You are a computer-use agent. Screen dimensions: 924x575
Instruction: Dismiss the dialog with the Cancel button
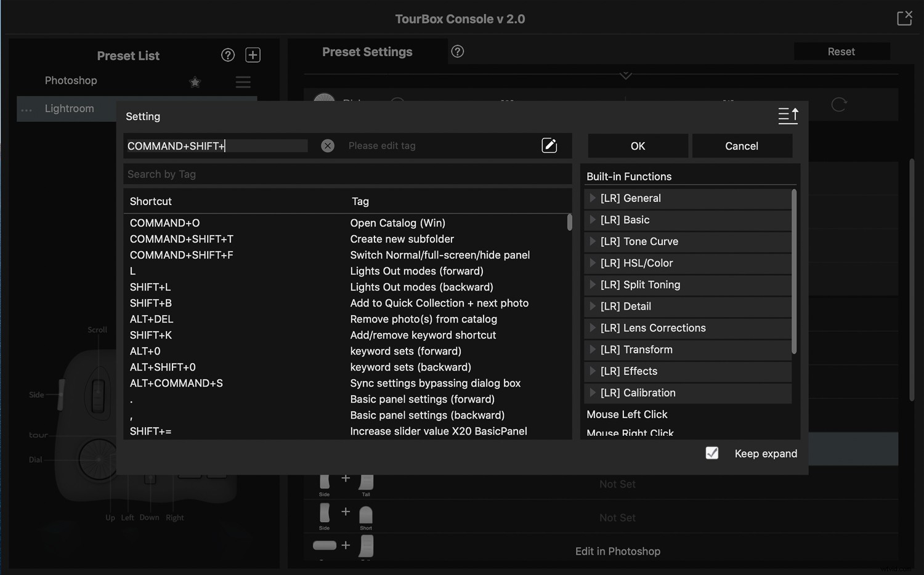point(742,145)
